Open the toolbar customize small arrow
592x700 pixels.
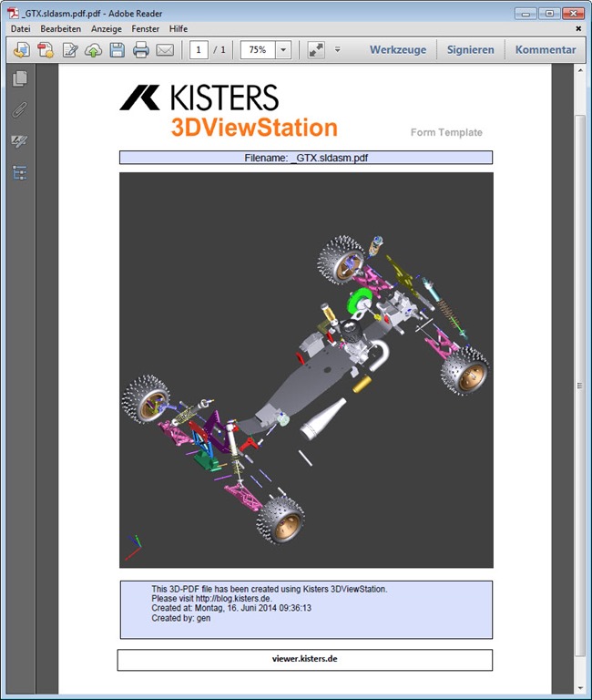[337, 49]
